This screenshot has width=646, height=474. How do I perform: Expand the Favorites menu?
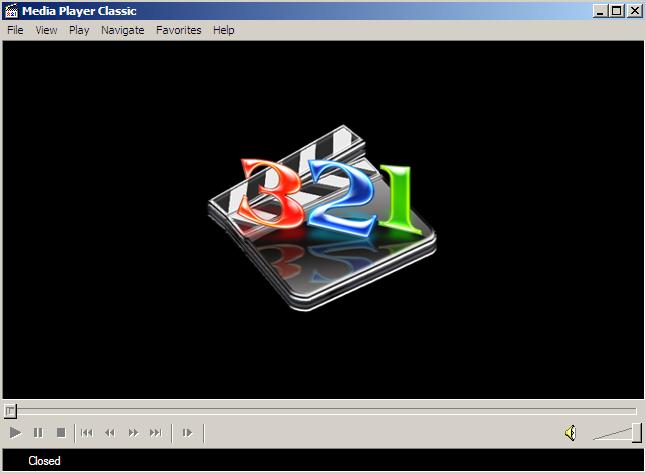click(x=178, y=30)
